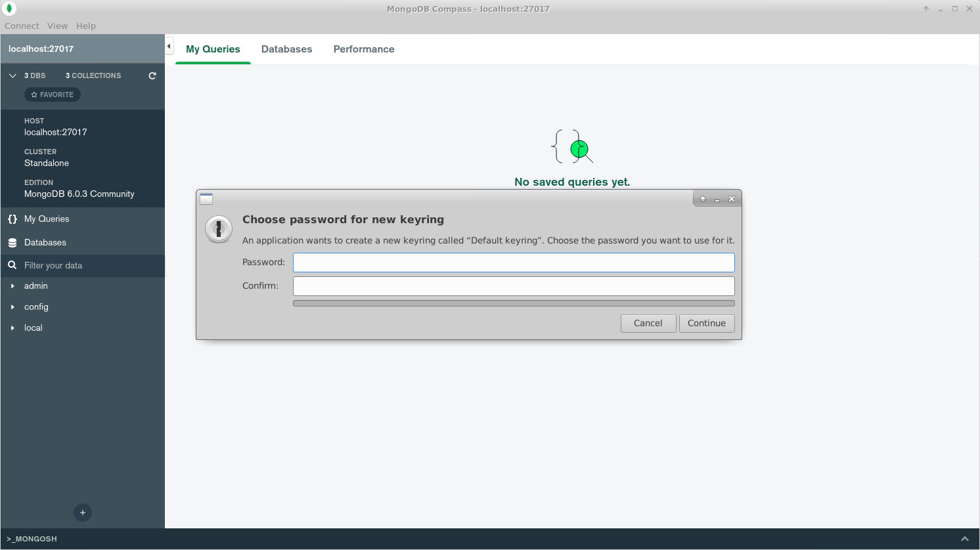980x550 pixels.
Task: Collapse the connection info chevron
Action: tap(12, 75)
